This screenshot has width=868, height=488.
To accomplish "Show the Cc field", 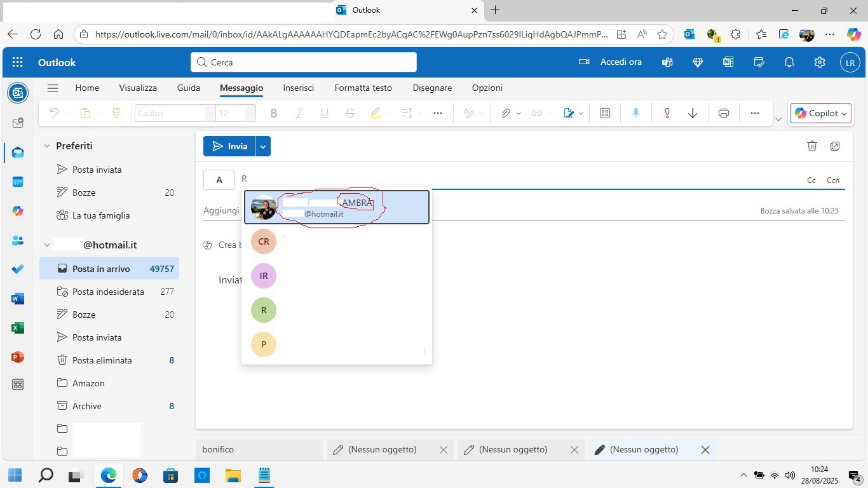I will point(811,180).
